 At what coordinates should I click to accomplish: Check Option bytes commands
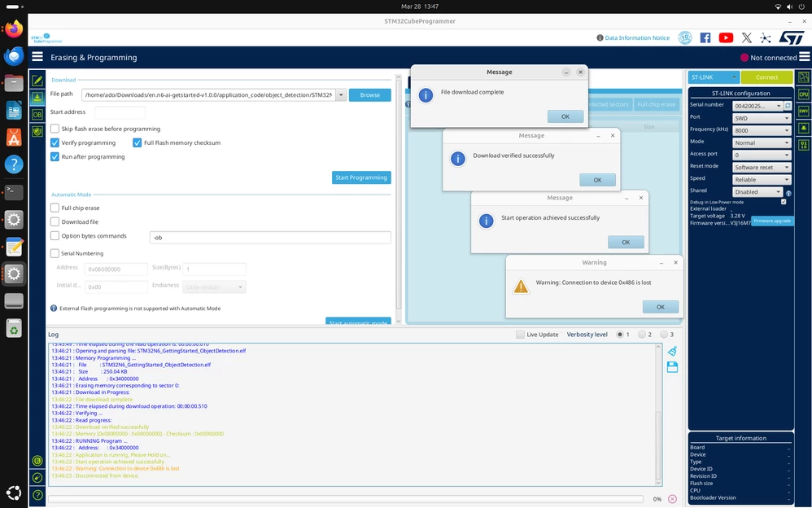coord(55,236)
